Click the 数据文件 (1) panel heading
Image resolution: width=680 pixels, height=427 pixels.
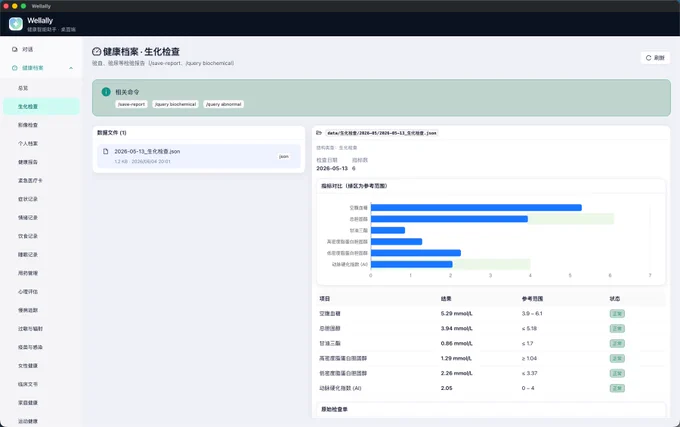pyautogui.click(x=111, y=133)
